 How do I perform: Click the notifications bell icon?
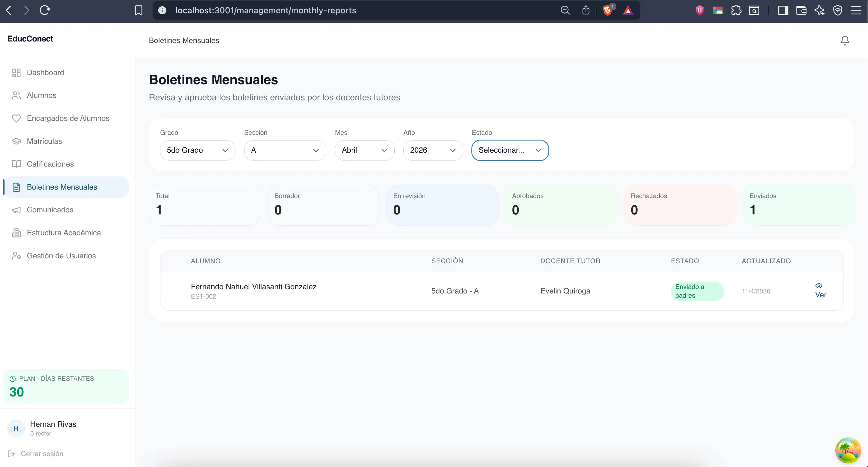tap(844, 41)
